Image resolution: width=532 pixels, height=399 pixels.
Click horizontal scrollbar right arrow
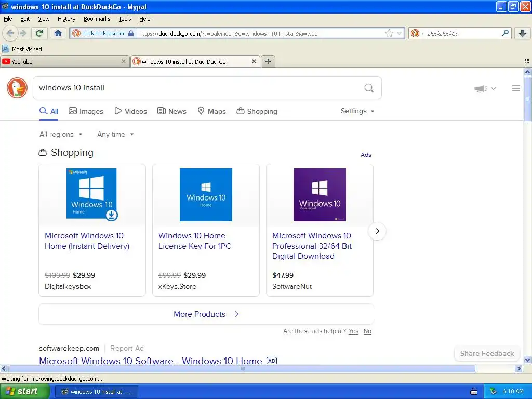pyautogui.click(x=518, y=368)
